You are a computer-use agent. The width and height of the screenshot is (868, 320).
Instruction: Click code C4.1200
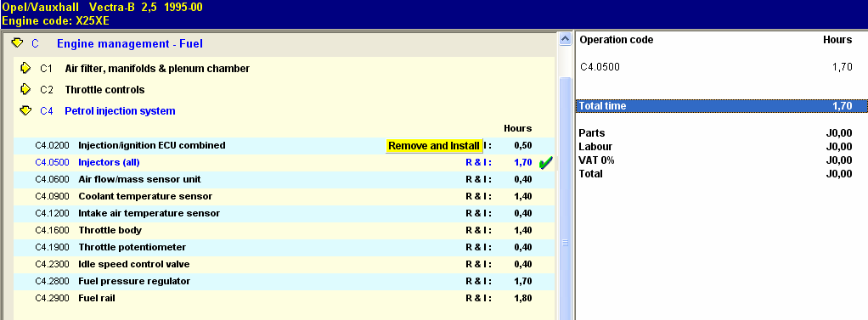(52, 214)
